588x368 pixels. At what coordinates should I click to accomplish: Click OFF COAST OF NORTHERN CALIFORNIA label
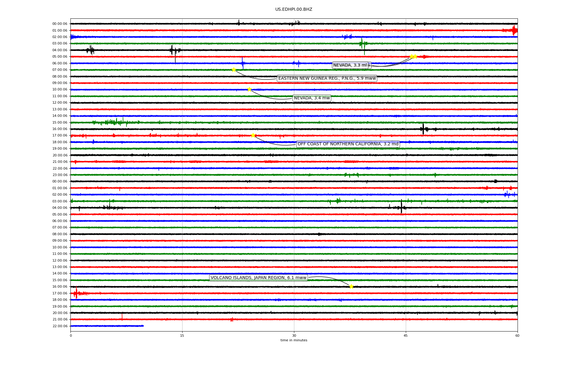point(348,144)
